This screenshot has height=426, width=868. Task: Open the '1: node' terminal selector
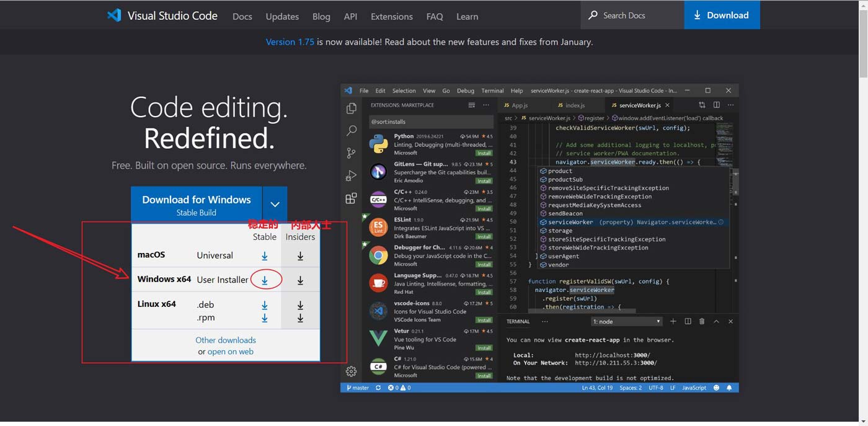pyautogui.click(x=626, y=321)
